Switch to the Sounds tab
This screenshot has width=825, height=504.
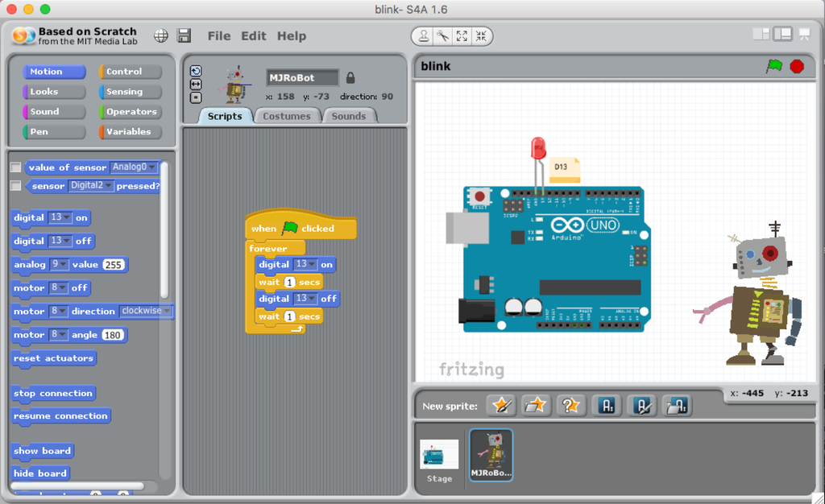point(348,116)
